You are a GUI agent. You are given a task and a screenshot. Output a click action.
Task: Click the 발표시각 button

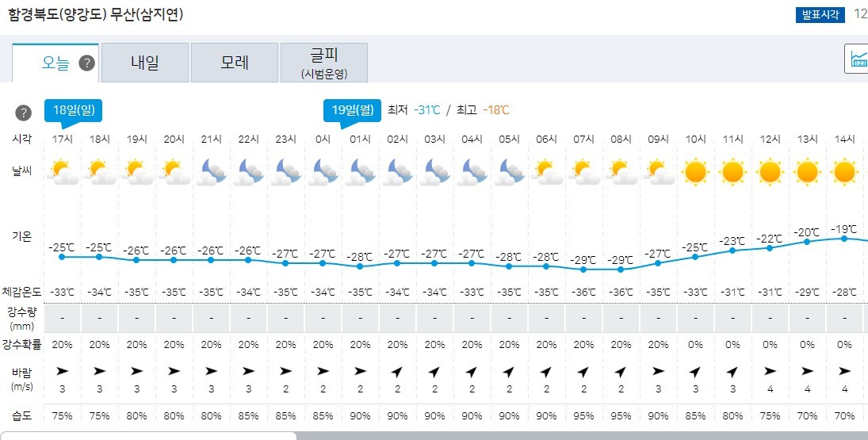821,15
